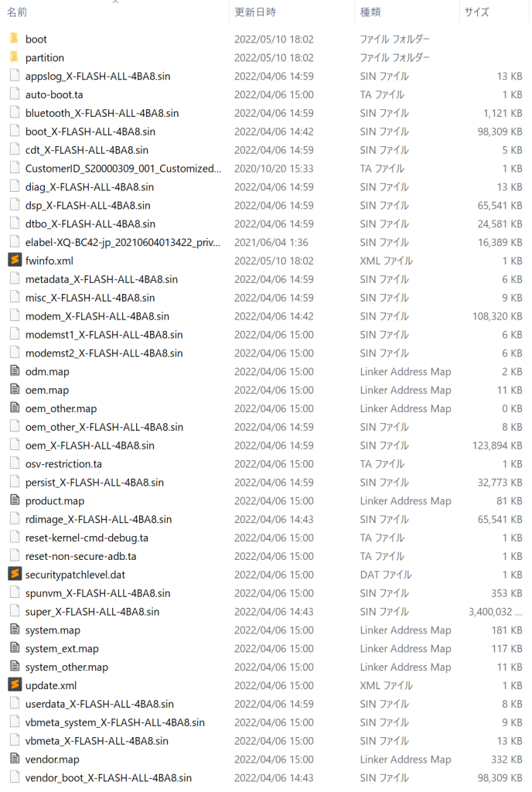Select the osv-restriction.ta file
This screenshot has width=532, height=792.
(x=63, y=464)
